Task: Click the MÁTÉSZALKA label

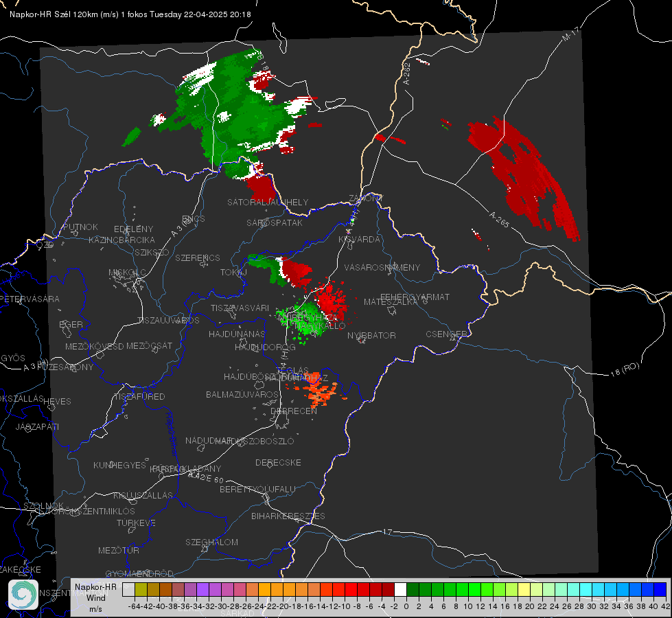Action: [391, 302]
